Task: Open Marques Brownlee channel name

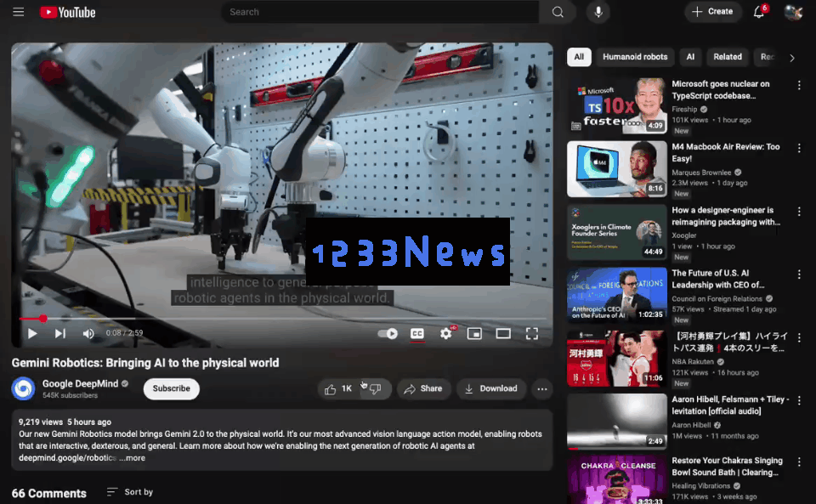Action: pos(701,173)
